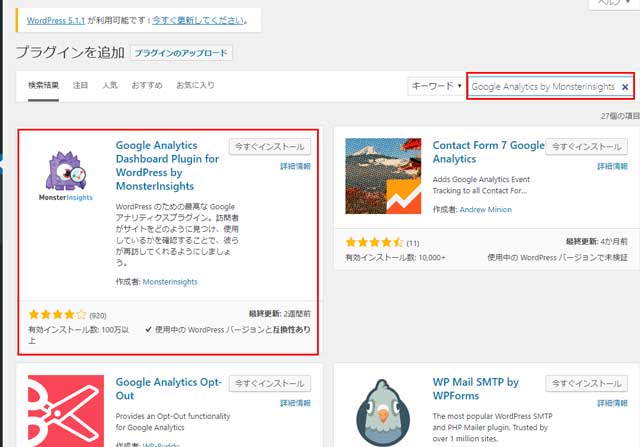The width and height of the screenshot is (640, 447).
Task: Click the 27個の項目 item count text
Action: [620, 116]
